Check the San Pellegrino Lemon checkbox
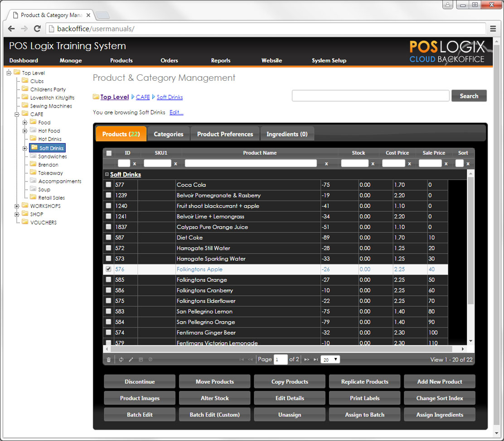The width and height of the screenshot is (504, 441). coord(109,311)
